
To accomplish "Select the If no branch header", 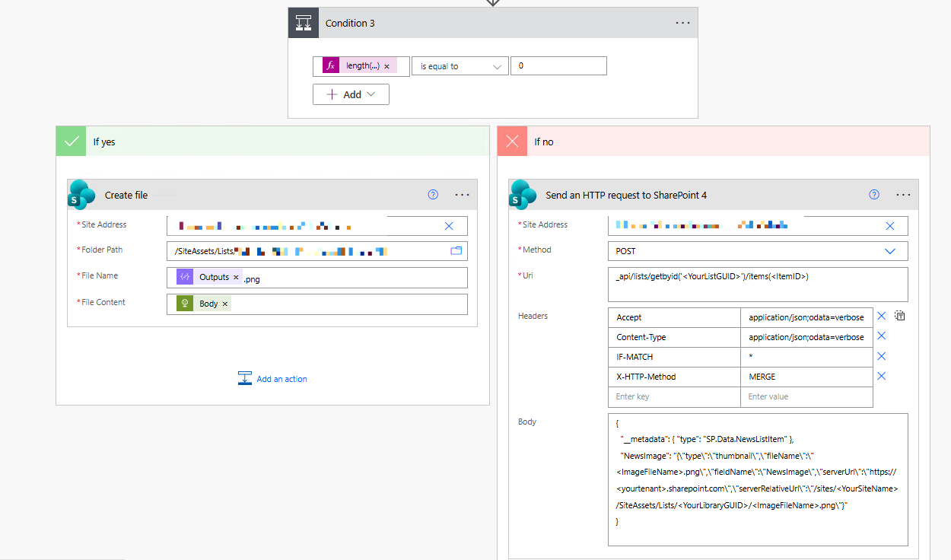I will [x=714, y=142].
